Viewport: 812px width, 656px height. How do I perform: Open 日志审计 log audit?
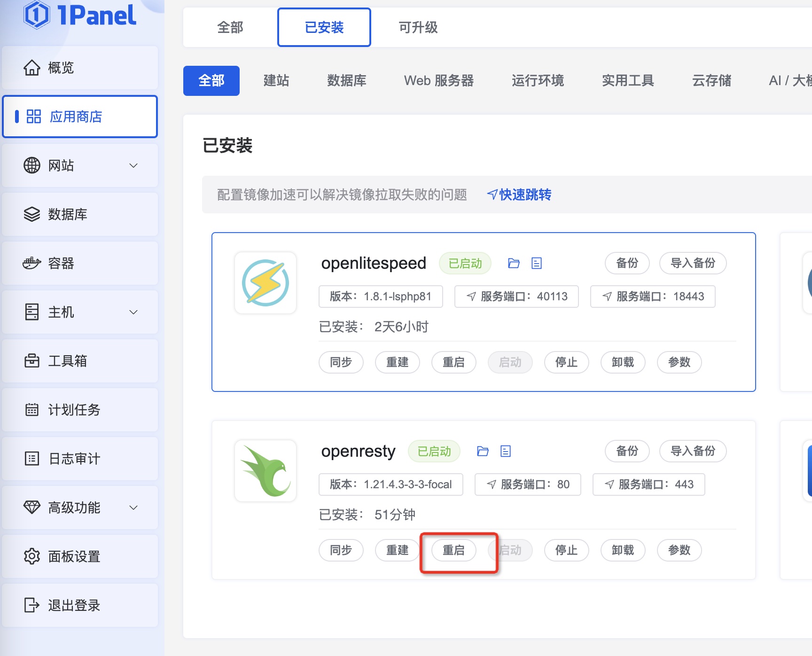point(74,459)
